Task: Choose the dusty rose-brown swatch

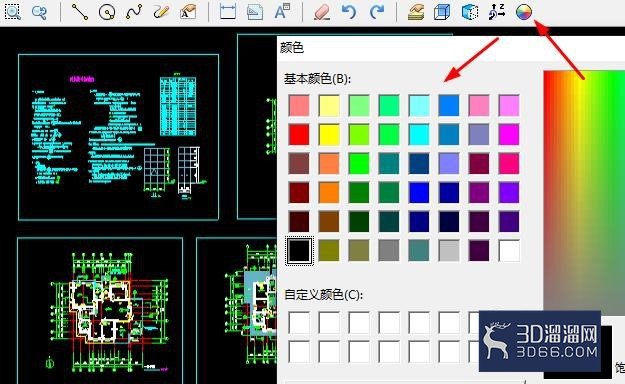Action: (299, 163)
